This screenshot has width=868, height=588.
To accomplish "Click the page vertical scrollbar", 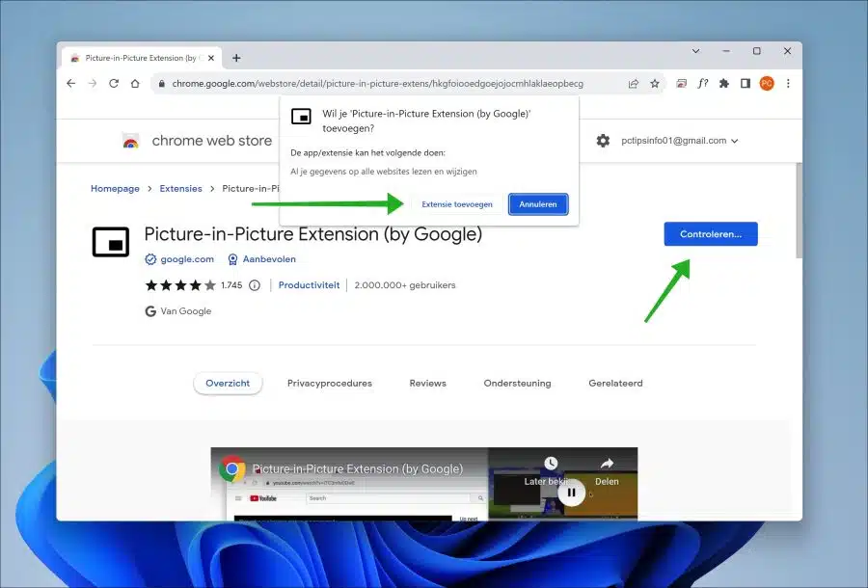I will click(799, 210).
